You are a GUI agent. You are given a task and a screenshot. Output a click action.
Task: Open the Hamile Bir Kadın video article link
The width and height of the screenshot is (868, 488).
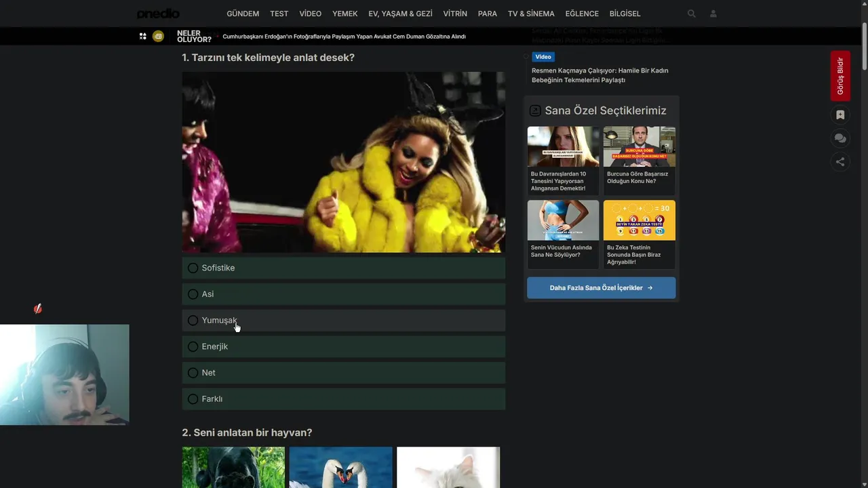(x=600, y=75)
